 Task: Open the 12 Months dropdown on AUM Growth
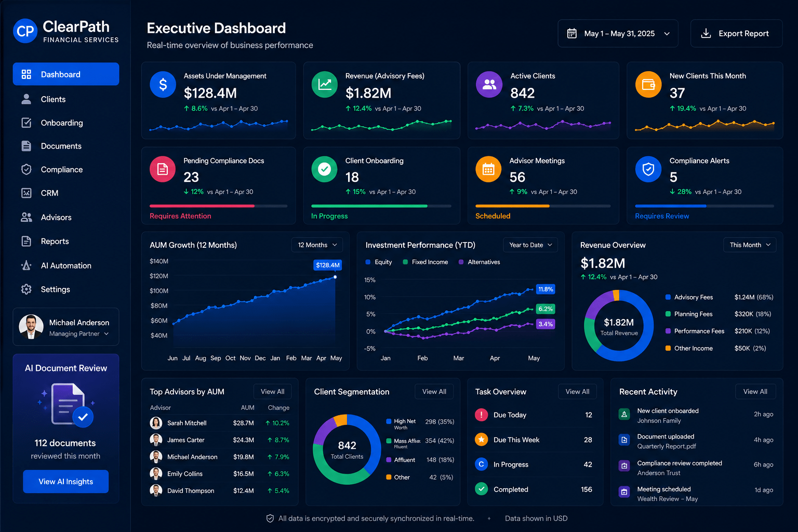tap(317, 245)
